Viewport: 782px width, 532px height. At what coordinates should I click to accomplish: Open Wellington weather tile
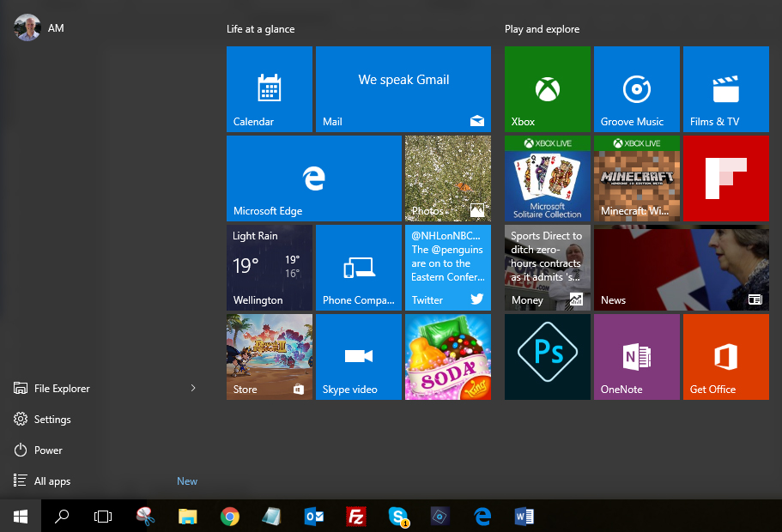tap(270, 268)
